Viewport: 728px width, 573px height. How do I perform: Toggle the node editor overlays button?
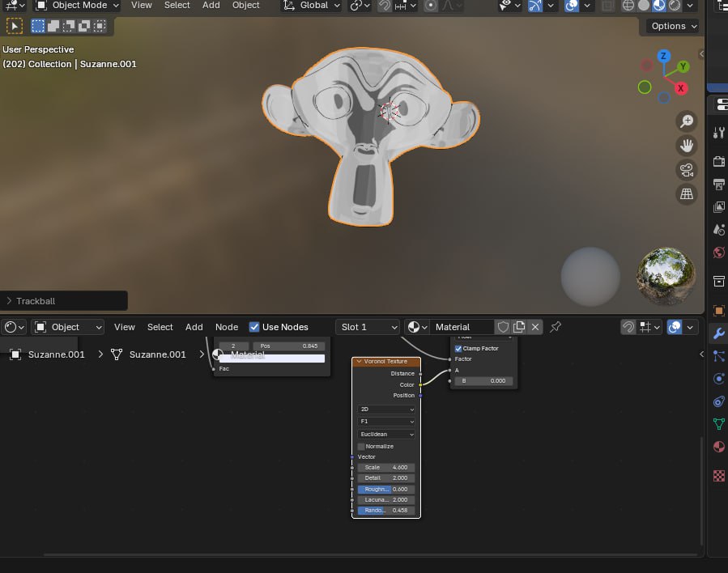point(674,327)
